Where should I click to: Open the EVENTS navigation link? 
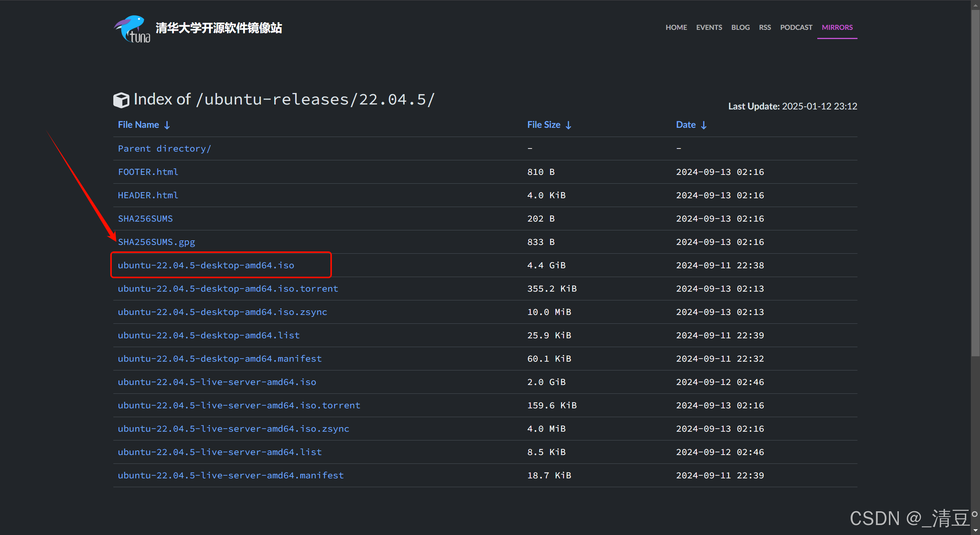(x=709, y=28)
